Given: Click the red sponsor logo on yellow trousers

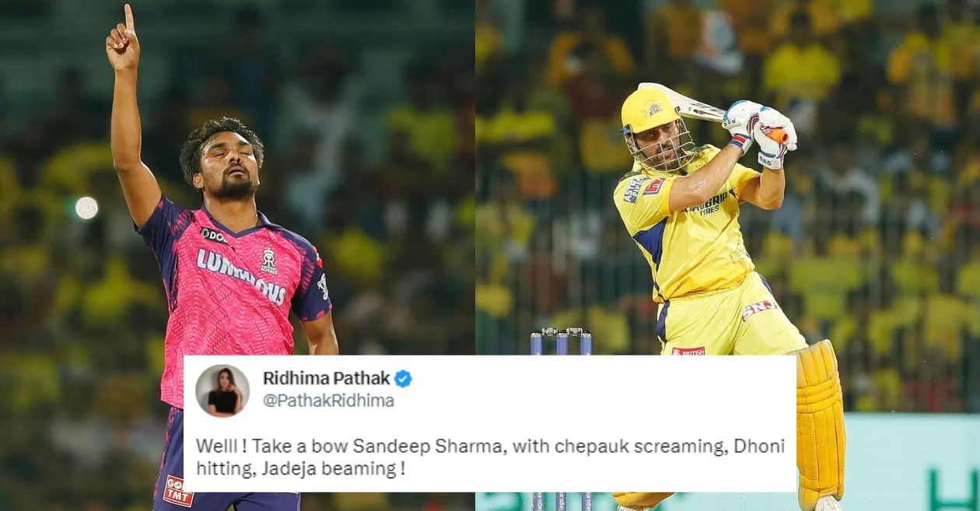Looking at the screenshot, I should [759, 310].
